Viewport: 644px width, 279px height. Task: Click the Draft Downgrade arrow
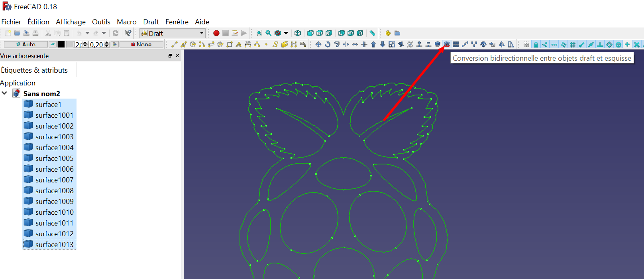pos(383,44)
